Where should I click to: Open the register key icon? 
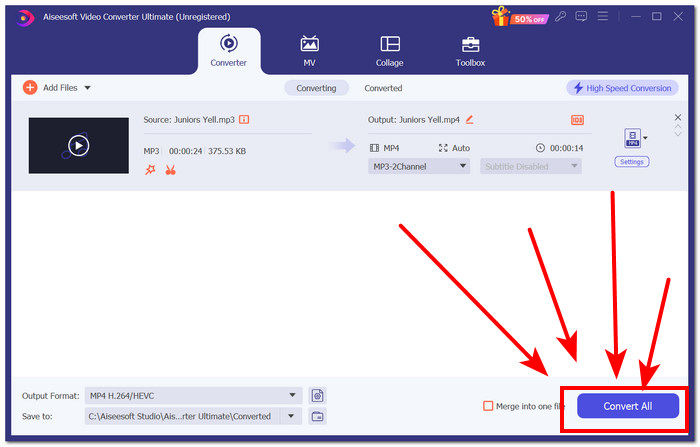click(560, 17)
